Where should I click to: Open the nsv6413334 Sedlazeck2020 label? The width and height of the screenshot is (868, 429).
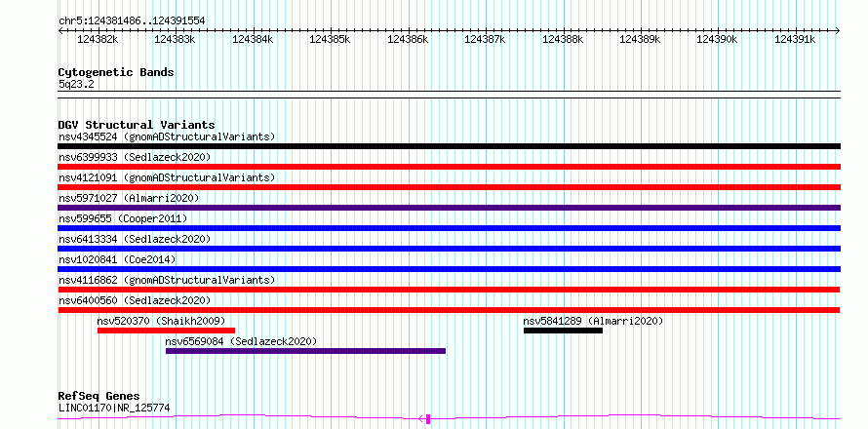pyautogui.click(x=135, y=239)
